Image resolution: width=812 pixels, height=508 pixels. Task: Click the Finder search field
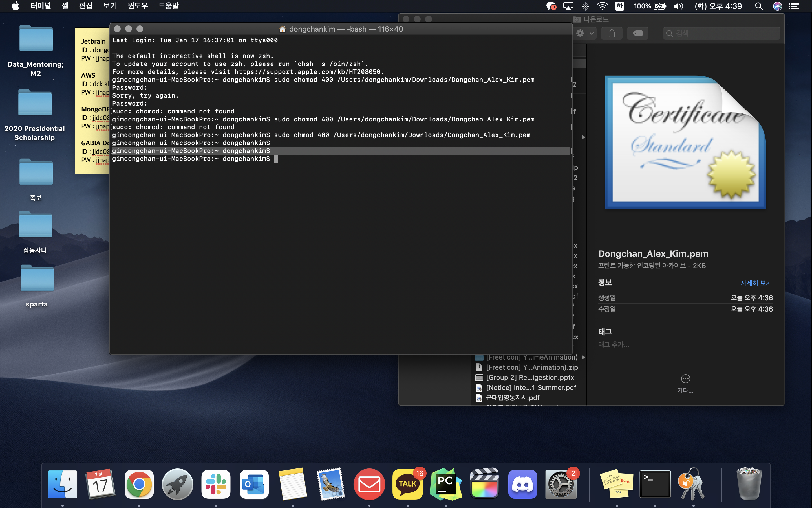pyautogui.click(x=721, y=33)
